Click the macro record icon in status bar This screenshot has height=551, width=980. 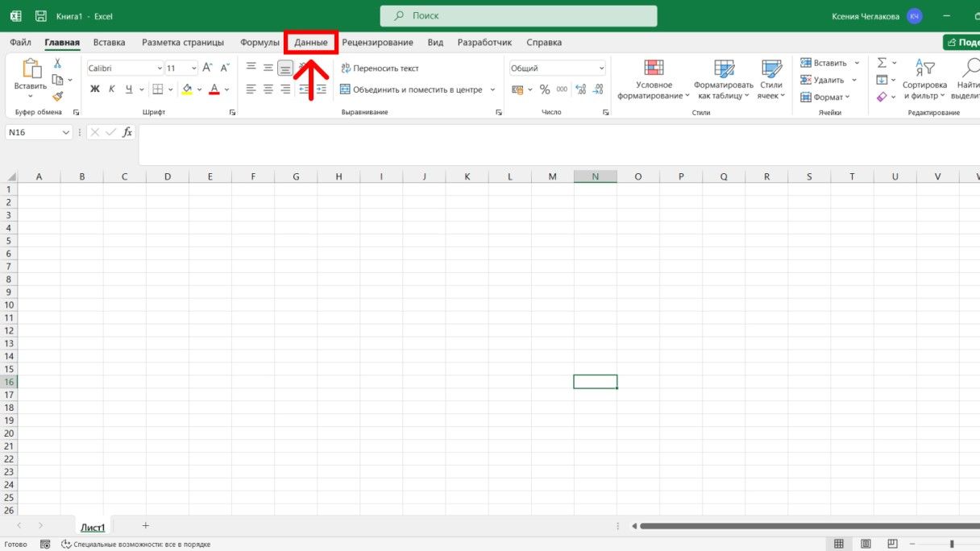point(45,545)
